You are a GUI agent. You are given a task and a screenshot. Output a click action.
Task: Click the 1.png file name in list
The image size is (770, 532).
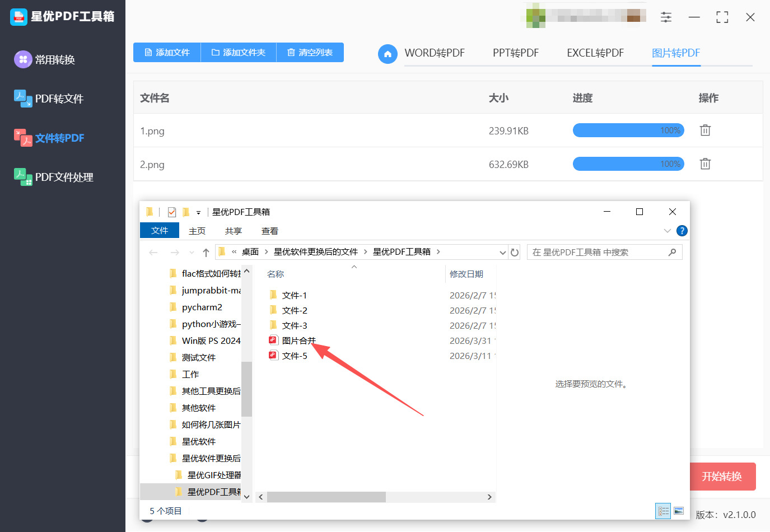pyautogui.click(x=152, y=131)
